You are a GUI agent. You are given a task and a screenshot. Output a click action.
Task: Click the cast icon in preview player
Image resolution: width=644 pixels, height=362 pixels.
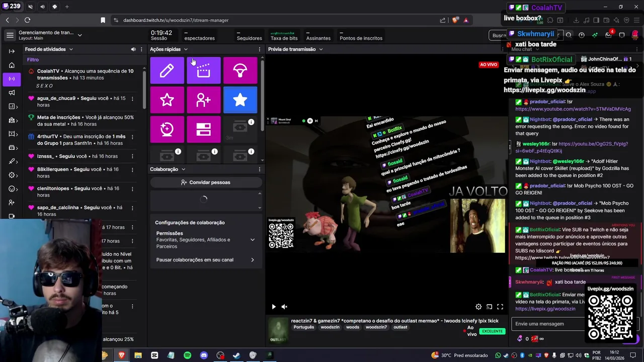tap(489, 307)
